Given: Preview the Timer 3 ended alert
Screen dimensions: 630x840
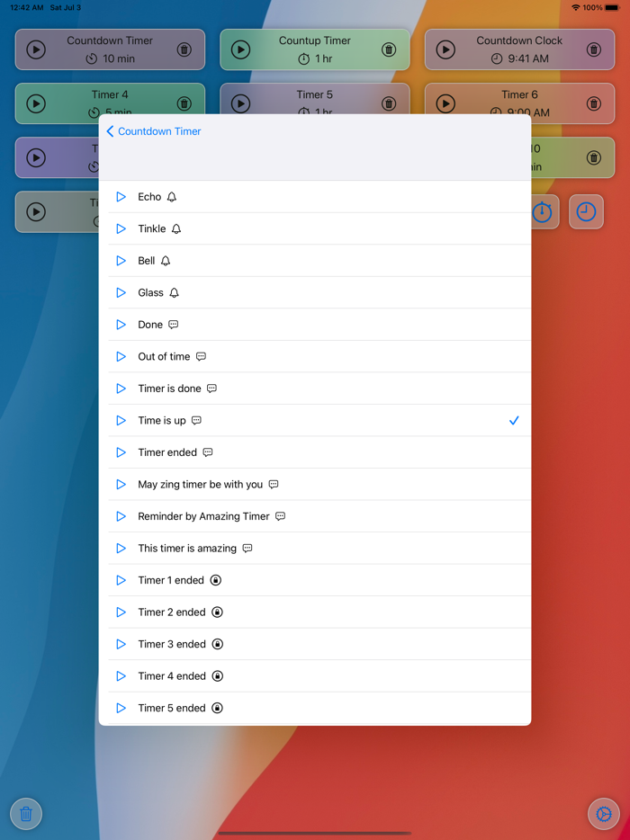Looking at the screenshot, I should (121, 645).
